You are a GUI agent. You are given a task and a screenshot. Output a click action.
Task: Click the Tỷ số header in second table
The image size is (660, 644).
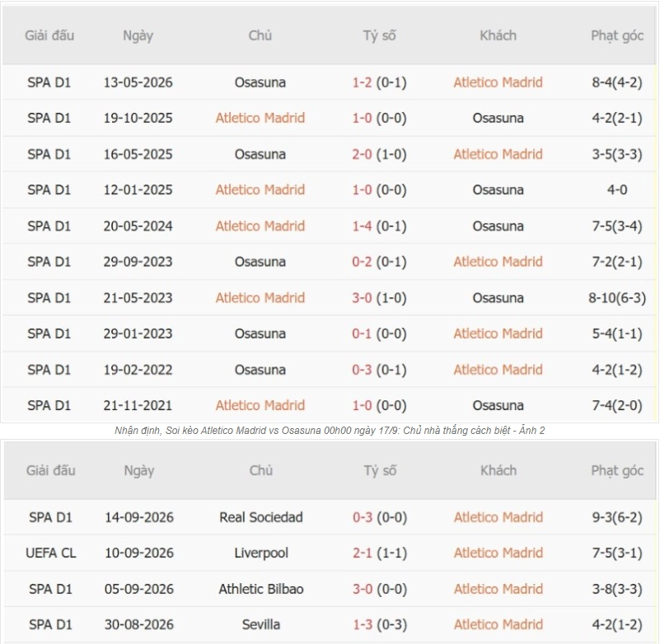380,470
